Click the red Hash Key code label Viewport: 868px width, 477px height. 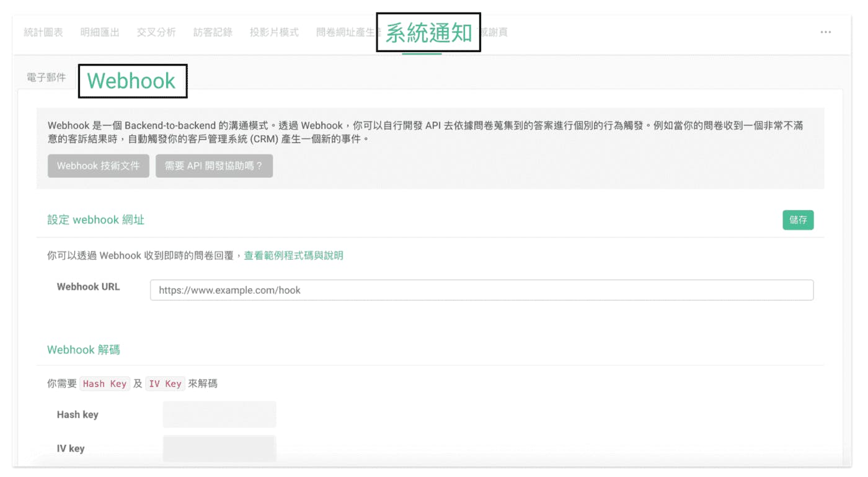click(x=104, y=384)
